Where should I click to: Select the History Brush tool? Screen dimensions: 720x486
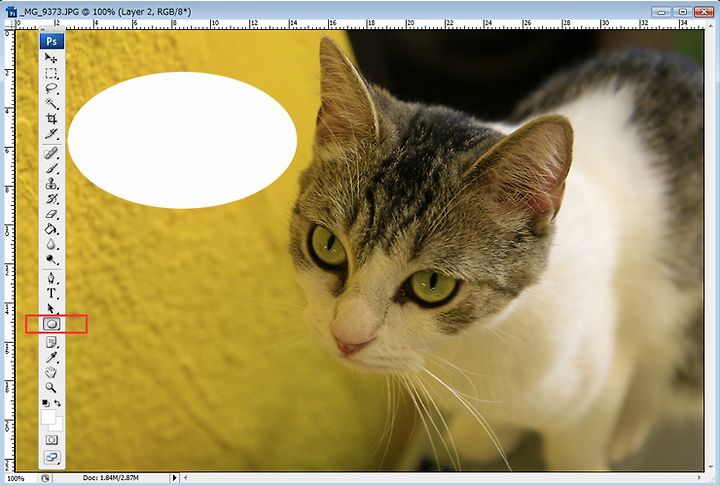point(51,199)
